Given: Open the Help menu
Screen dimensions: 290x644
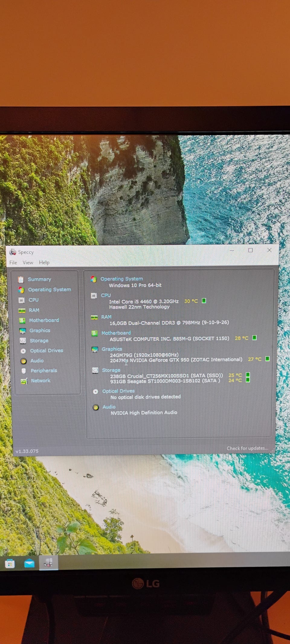Looking at the screenshot, I should 44,263.
